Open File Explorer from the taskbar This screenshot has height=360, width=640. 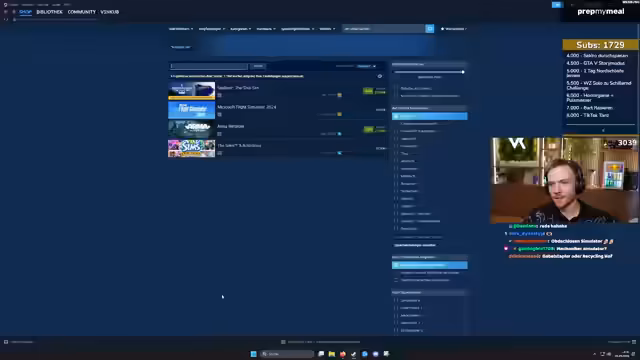click(x=332, y=354)
